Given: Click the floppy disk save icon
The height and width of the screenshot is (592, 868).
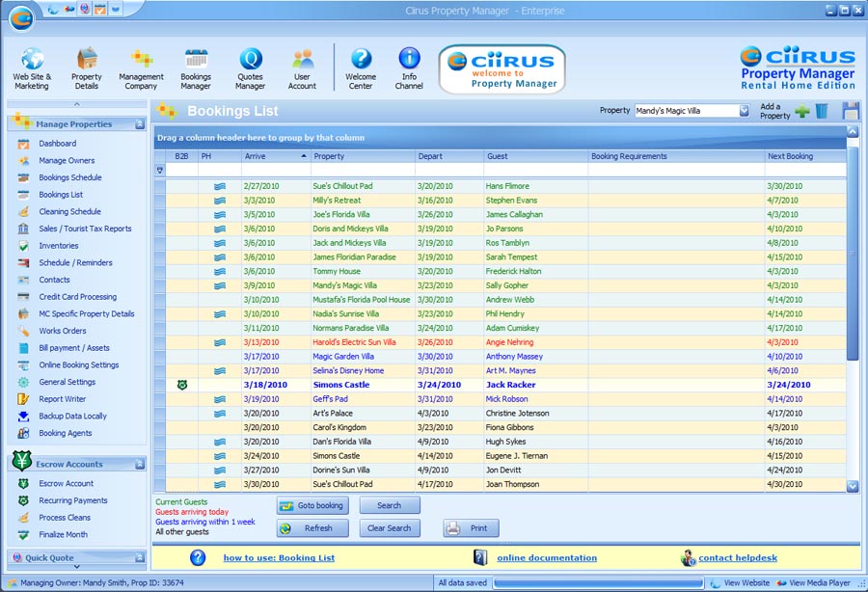Looking at the screenshot, I should (851, 111).
